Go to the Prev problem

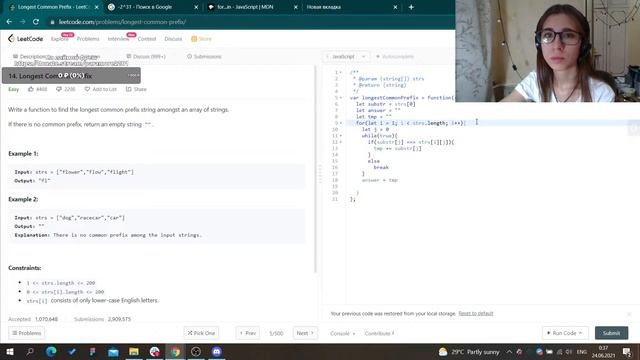pos(248,333)
